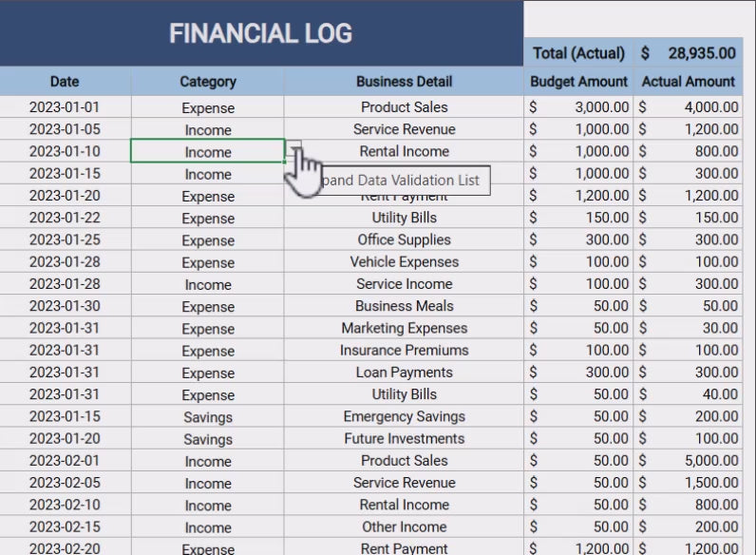Select the Loan Payments cell
Image resolution: width=756 pixels, height=555 pixels.
tap(404, 373)
